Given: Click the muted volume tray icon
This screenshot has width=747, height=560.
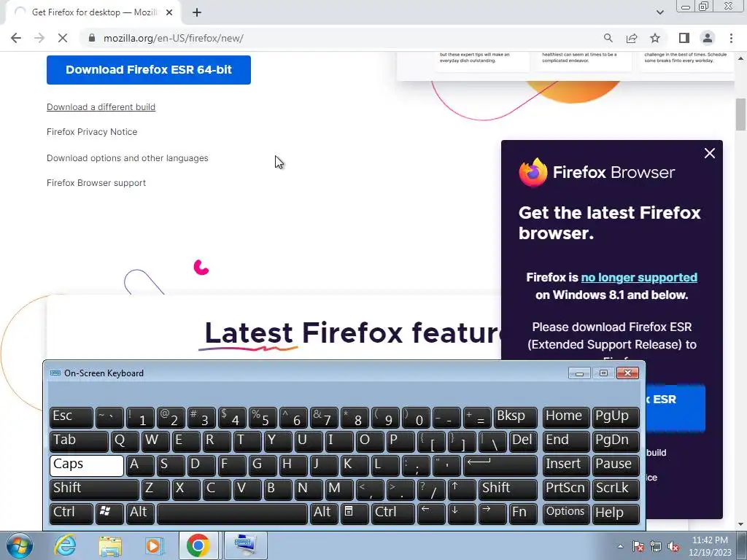Looking at the screenshot, I should (x=673, y=547).
